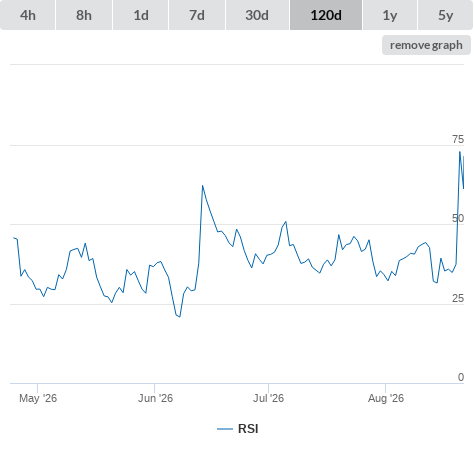Click the May '26 axis label
The image size is (474, 455).
tap(38, 398)
